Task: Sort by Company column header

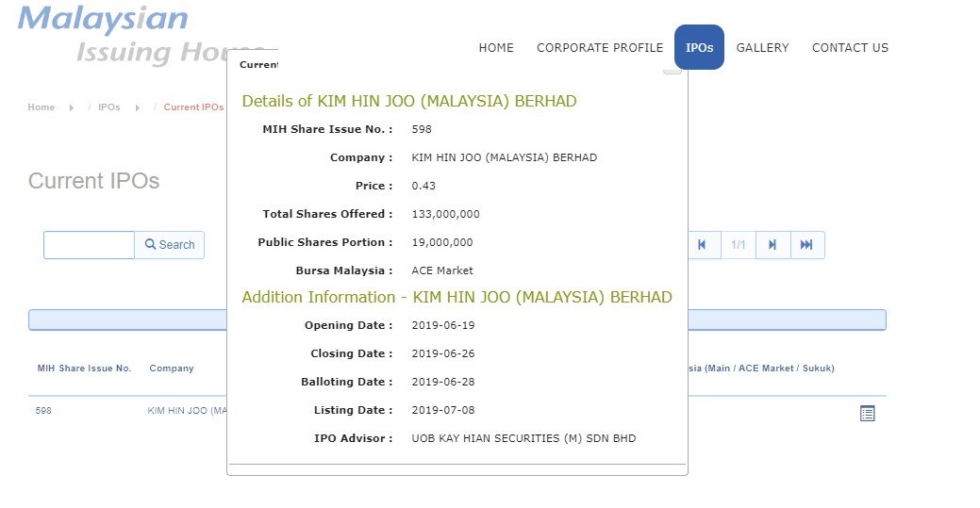Action: [172, 368]
